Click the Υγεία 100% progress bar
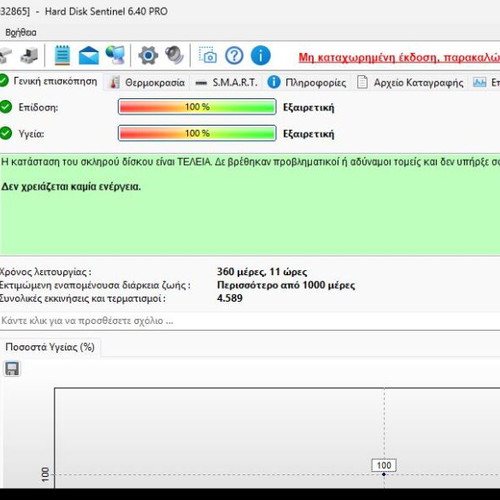The height and width of the screenshot is (500, 500). pos(197,133)
